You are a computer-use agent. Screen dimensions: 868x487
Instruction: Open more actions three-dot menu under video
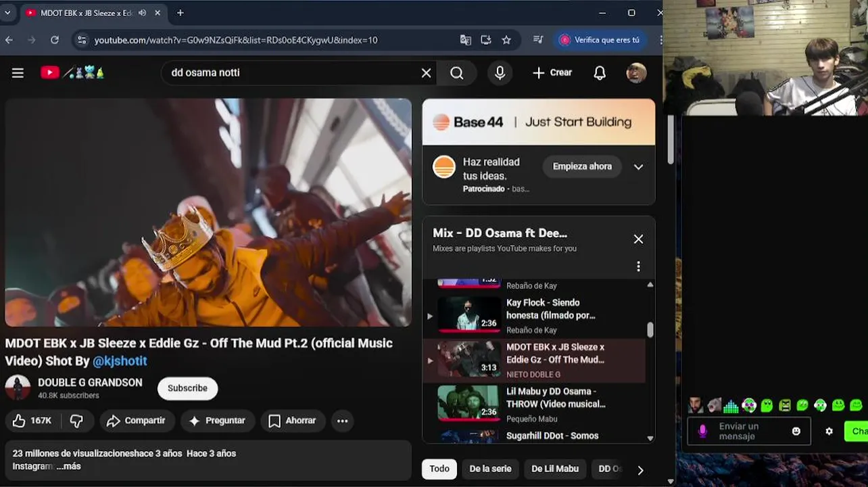click(x=343, y=421)
